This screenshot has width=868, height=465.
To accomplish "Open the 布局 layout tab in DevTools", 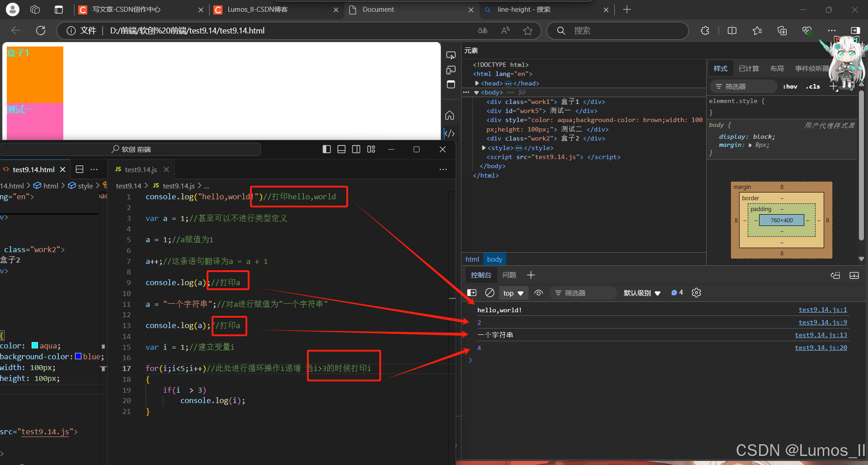I will pyautogui.click(x=777, y=68).
